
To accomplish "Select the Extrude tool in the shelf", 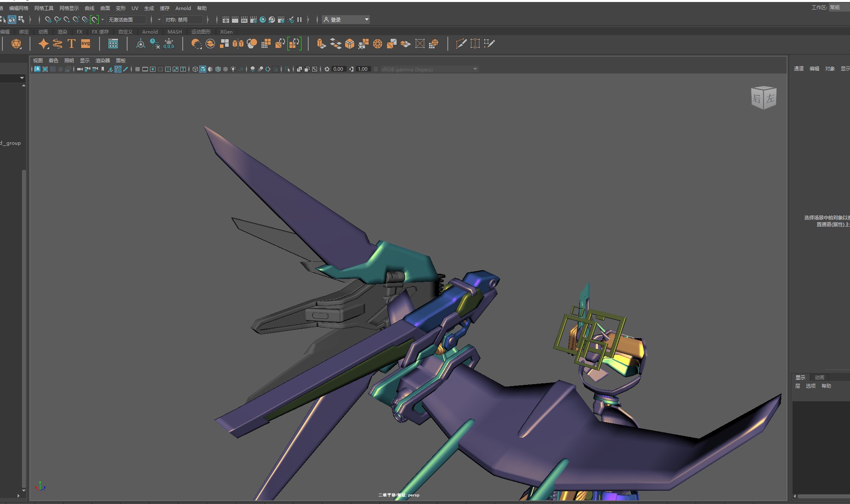I will pyautogui.click(x=321, y=44).
